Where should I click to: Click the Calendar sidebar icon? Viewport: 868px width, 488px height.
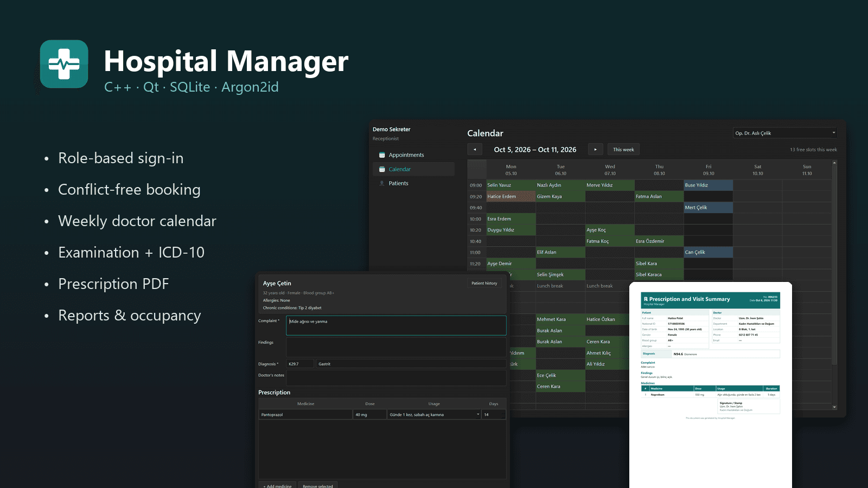point(382,169)
